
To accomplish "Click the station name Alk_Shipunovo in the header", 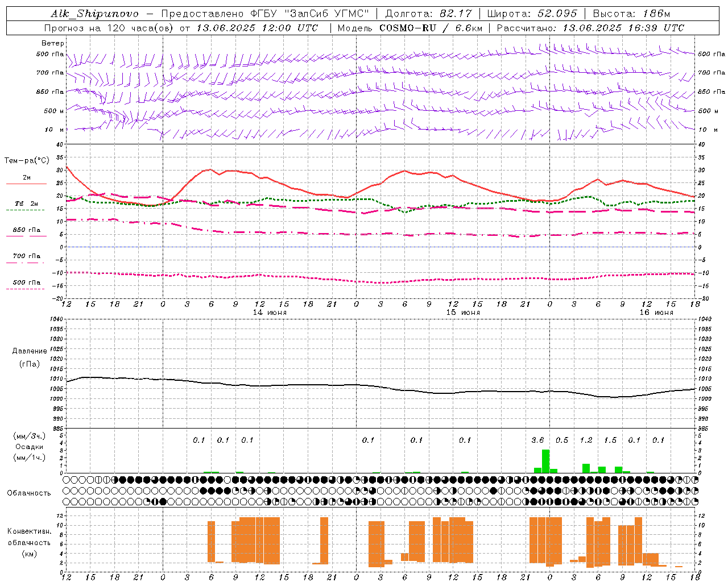I will (x=94, y=14).
